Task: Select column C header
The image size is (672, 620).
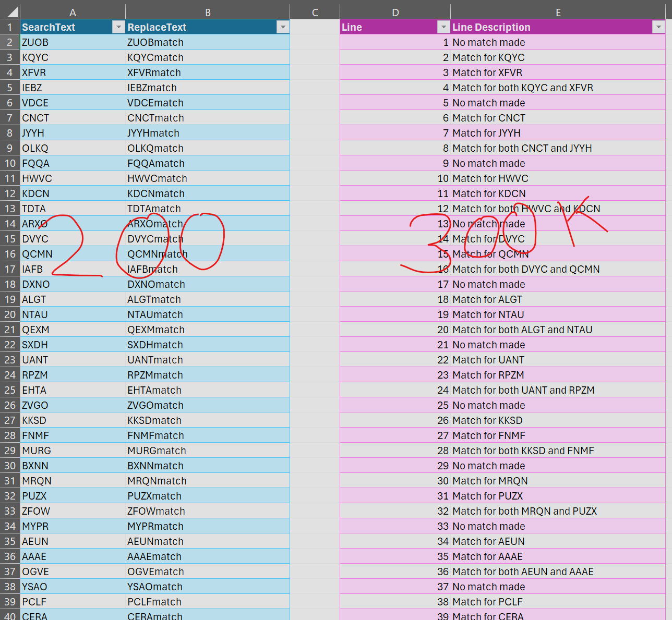Action: [x=315, y=12]
